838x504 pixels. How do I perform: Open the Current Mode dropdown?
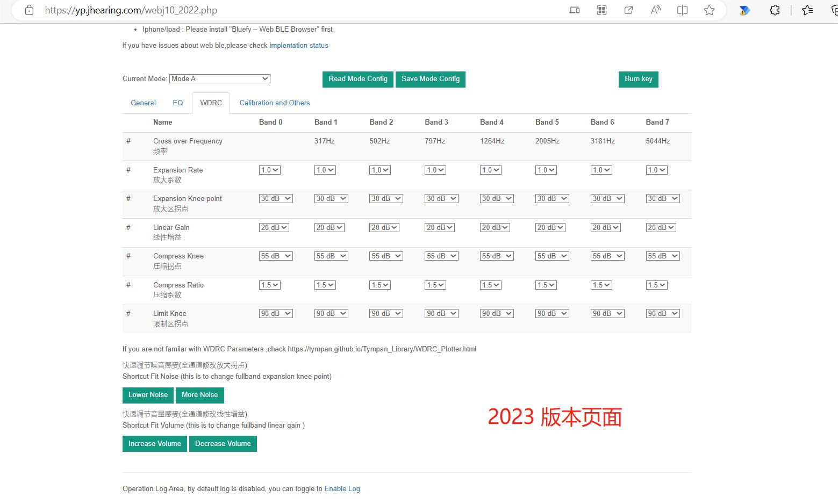click(x=219, y=78)
